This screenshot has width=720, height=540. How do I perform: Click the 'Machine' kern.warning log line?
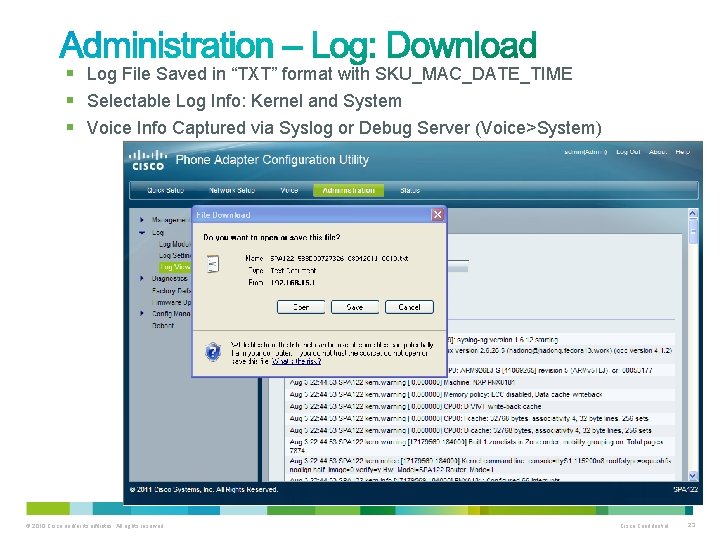tap(481, 382)
